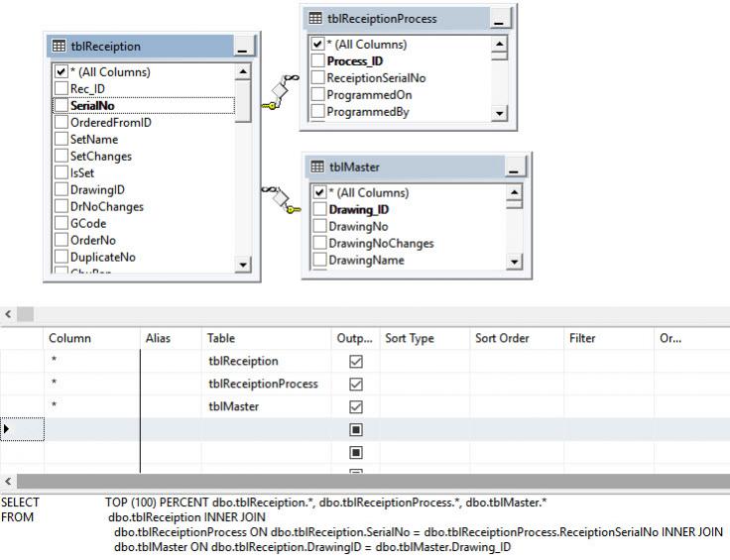Click the tblReceiptionProcess table grid icon

tap(315, 18)
